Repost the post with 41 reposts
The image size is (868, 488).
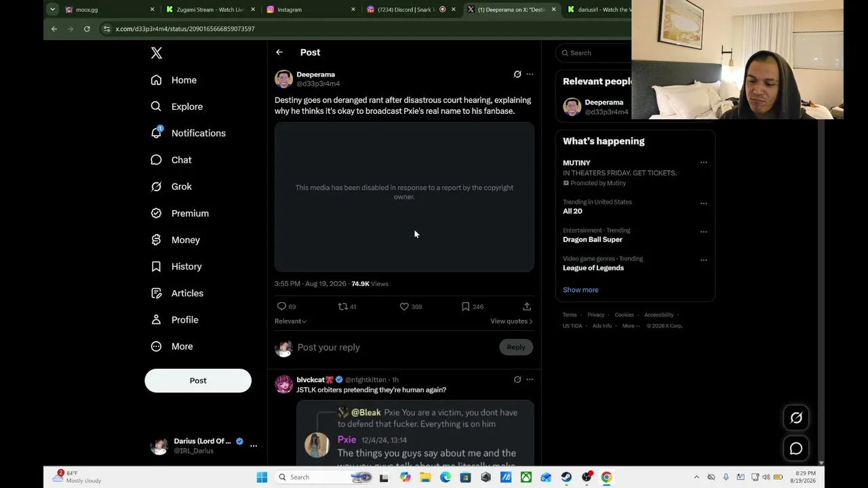tap(347, 306)
